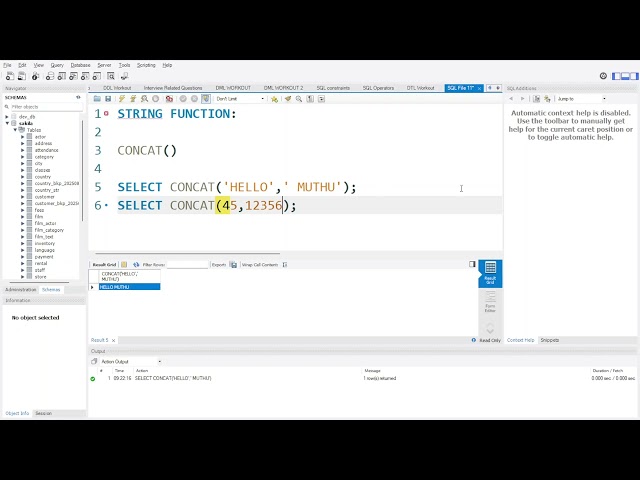Viewport: 640px width, 480px height.
Task: Click the create new function icon
Action: coord(97,76)
